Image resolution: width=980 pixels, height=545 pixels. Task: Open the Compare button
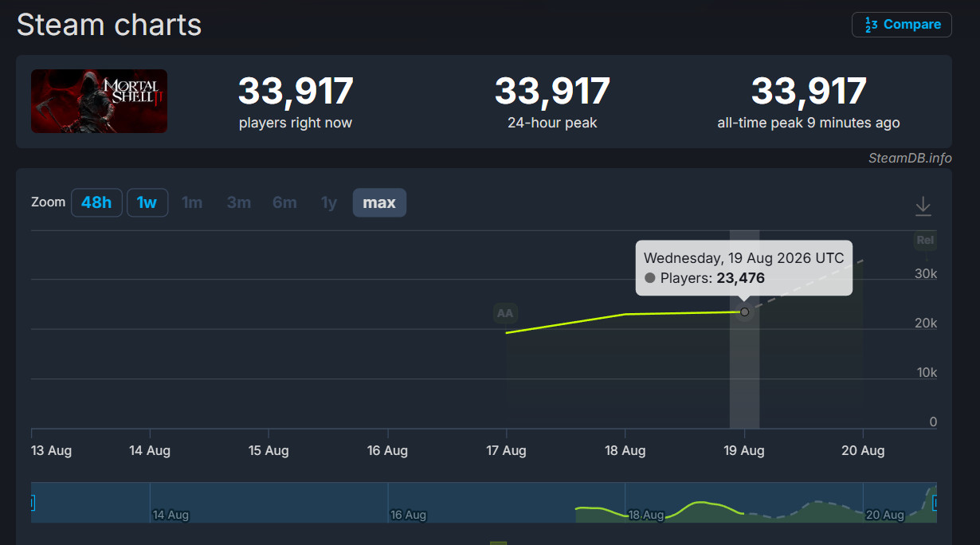coord(901,25)
